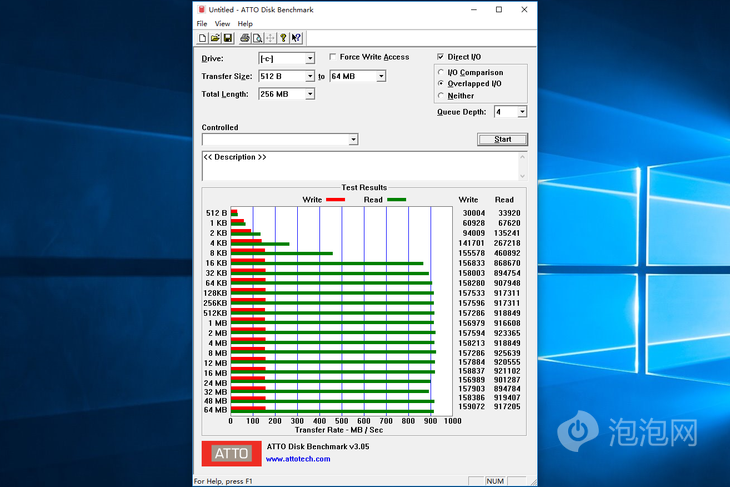
Task: Select the Overlapped I/O radio button
Action: (x=440, y=84)
